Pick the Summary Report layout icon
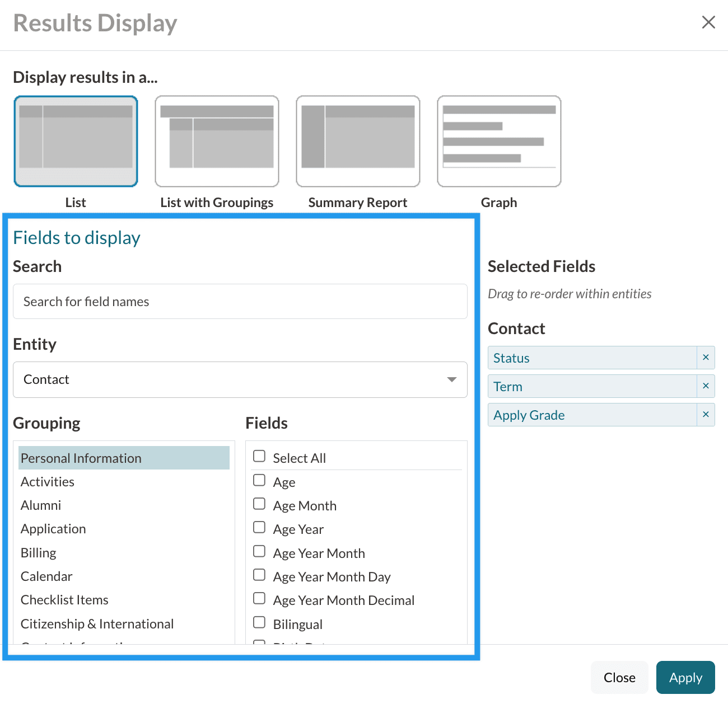 [x=358, y=141]
